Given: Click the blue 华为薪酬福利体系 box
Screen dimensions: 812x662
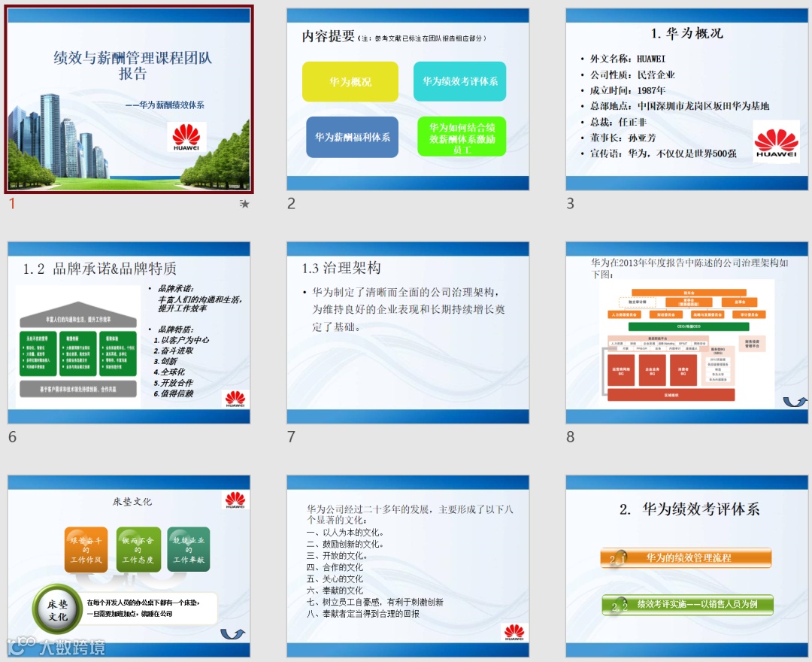Looking at the screenshot, I should point(352,137).
